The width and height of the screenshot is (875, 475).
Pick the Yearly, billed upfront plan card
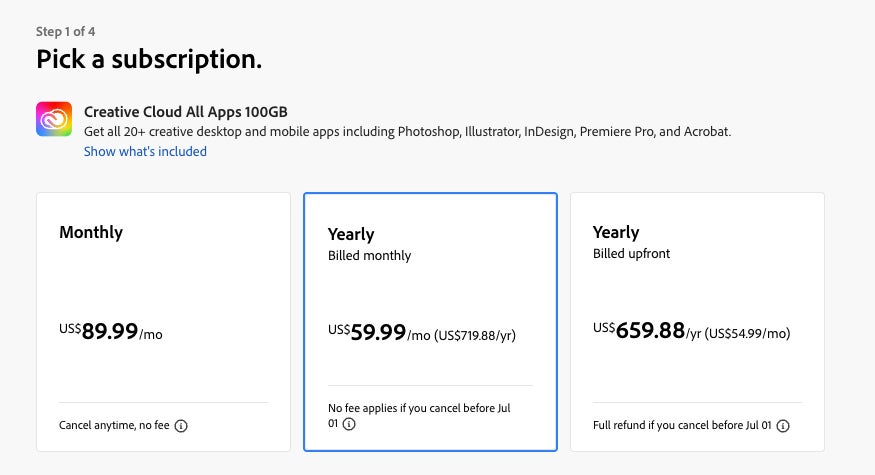pyautogui.click(x=697, y=300)
